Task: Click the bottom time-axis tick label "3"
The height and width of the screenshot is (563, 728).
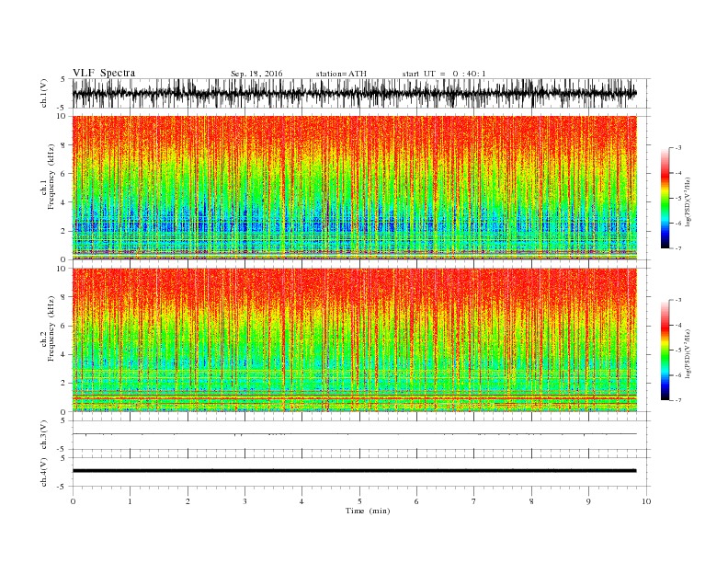Action: [x=245, y=501]
